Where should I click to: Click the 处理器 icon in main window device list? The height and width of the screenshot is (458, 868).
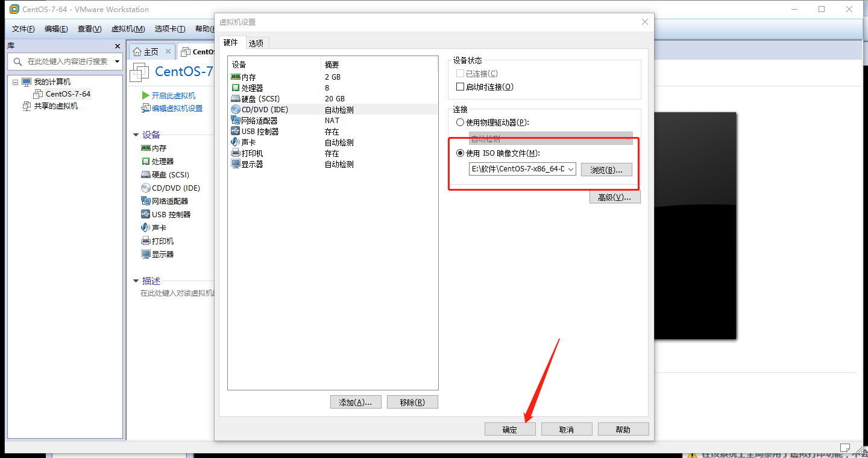click(x=145, y=161)
